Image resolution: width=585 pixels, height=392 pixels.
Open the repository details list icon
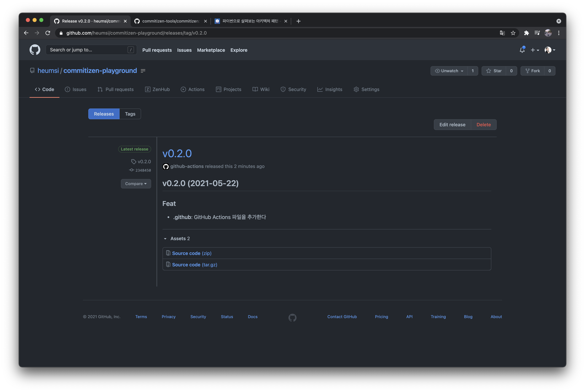pyautogui.click(x=143, y=71)
